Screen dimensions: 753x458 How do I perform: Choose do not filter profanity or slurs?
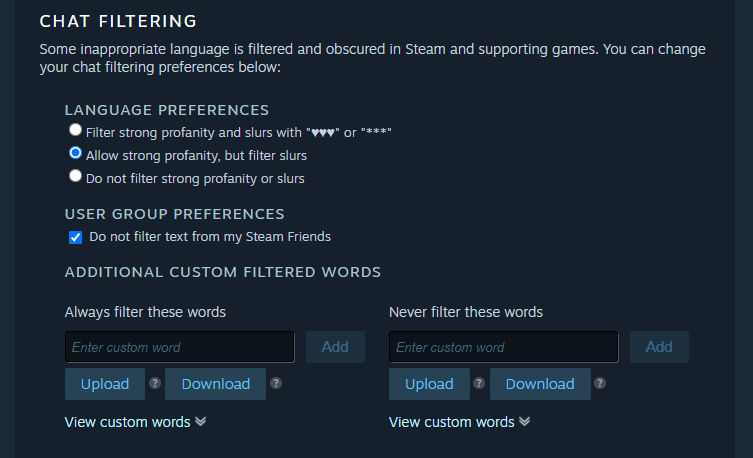click(75, 177)
